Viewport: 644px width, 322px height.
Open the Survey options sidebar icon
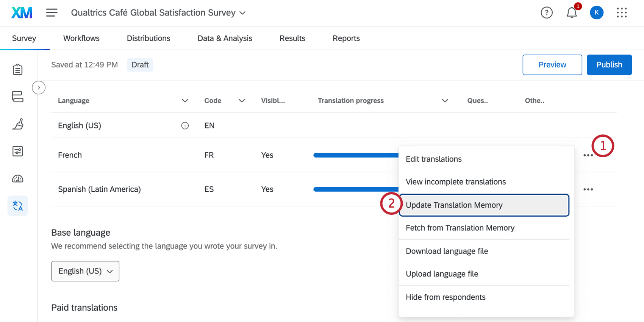pyautogui.click(x=18, y=152)
